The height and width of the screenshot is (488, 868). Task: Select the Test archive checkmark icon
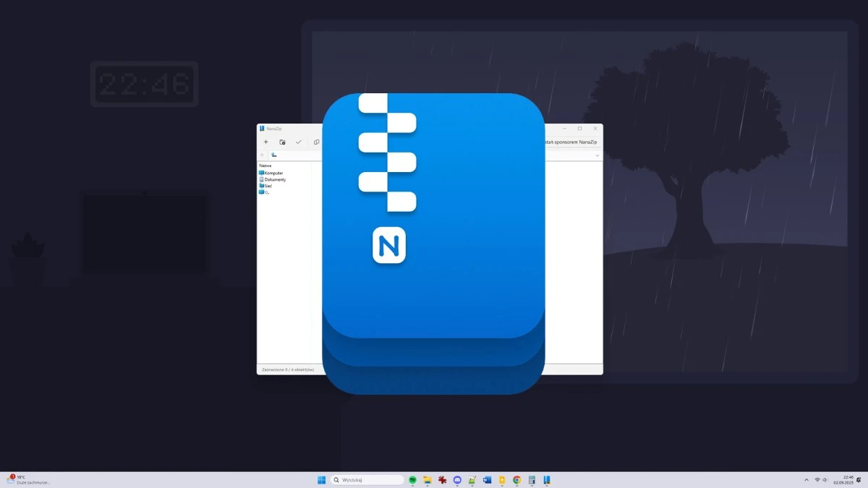299,142
